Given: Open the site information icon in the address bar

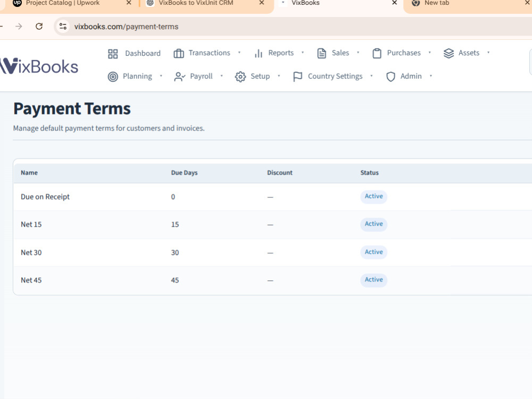Looking at the screenshot, I should coord(63,27).
